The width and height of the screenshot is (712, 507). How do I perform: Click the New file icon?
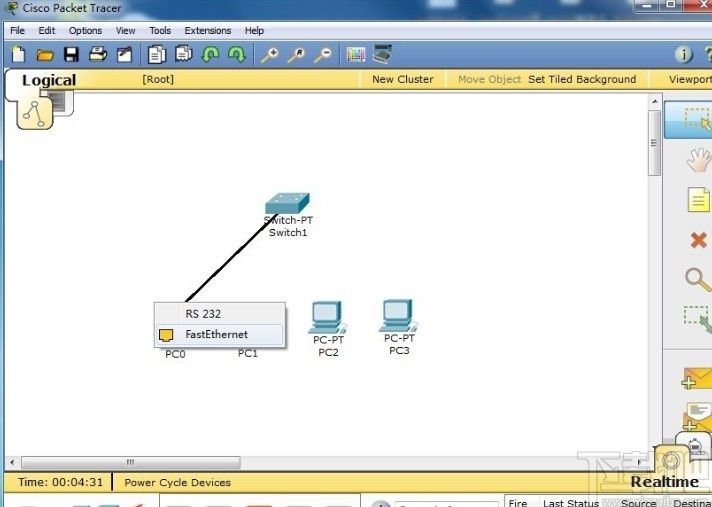[18, 55]
